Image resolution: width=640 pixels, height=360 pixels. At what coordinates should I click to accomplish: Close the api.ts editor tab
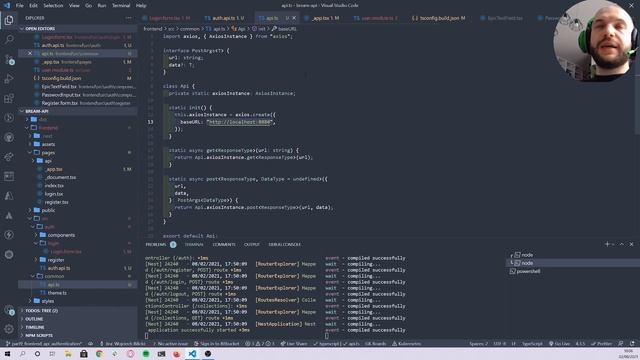pyautogui.click(x=294, y=18)
